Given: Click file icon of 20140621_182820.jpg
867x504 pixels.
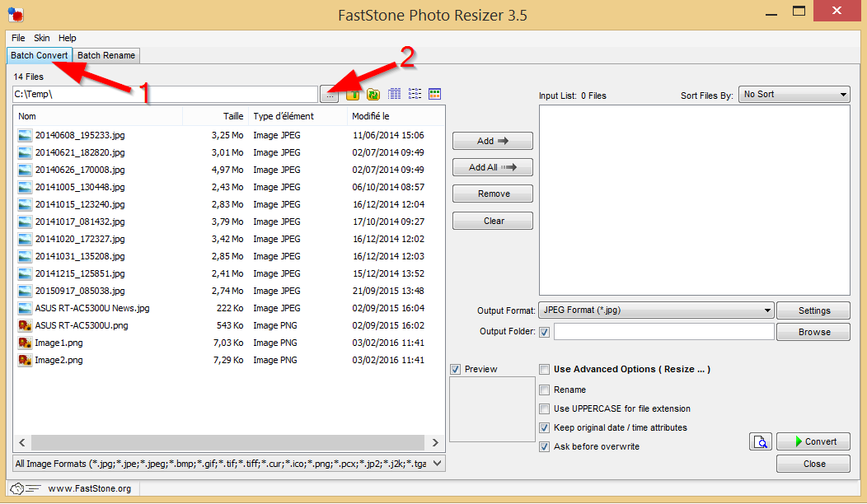Looking at the screenshot, I should tap(25, 152).
